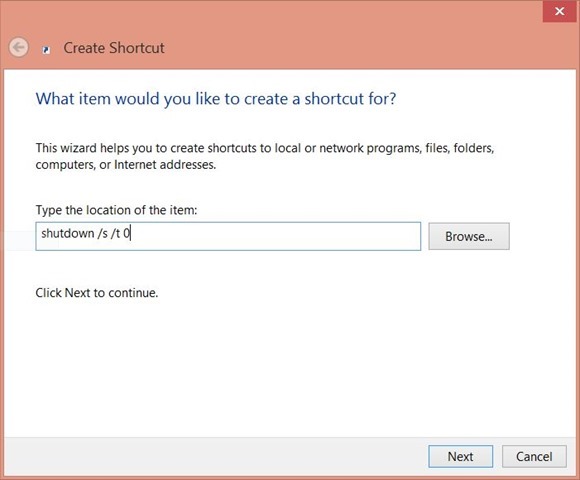This screenshot has height=480, width=580.
Task: Place cursor on the word shutdown in field
Action: pos(68,233)
